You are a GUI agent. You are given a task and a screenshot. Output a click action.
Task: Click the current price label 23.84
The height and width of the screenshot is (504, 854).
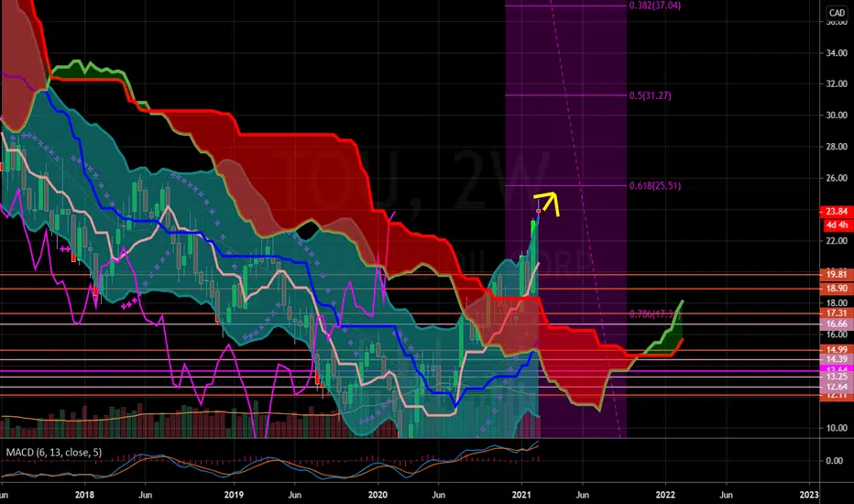836,212
